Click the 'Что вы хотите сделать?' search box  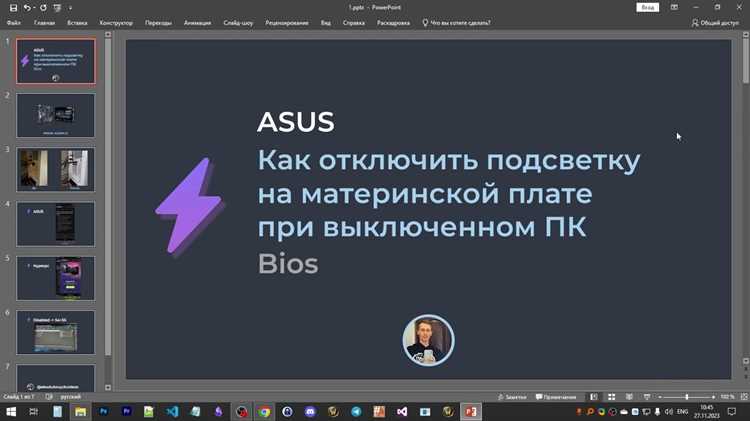(x=456, y=22)
